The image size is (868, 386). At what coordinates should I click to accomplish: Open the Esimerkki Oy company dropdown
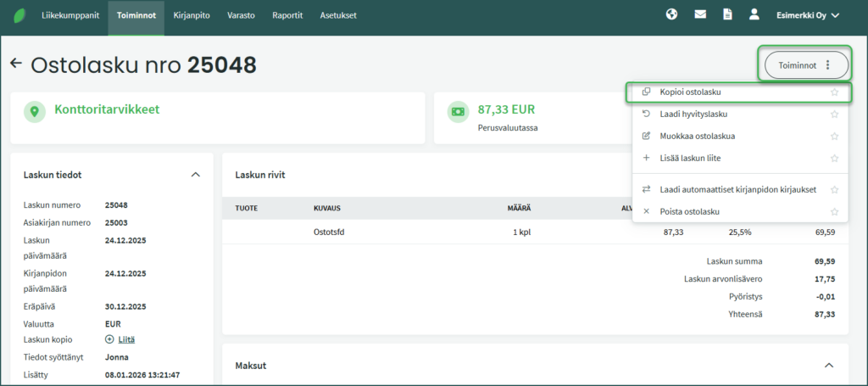pos(807,14)
